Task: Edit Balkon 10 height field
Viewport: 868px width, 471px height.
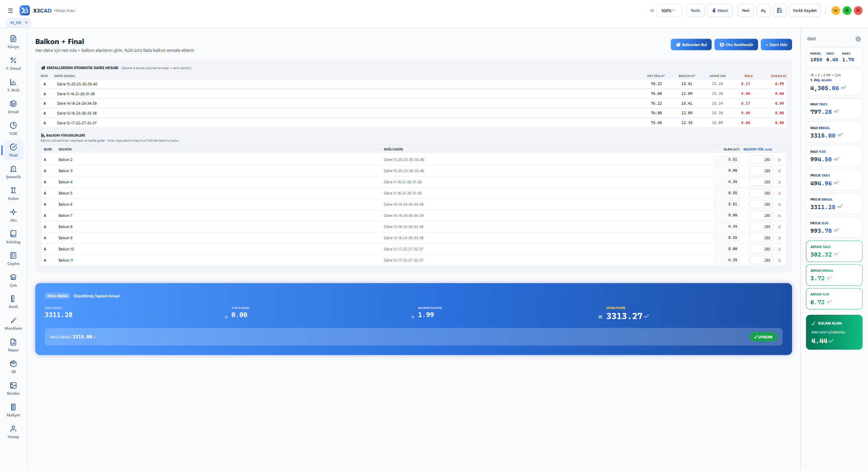Action: tap(761, 249)
